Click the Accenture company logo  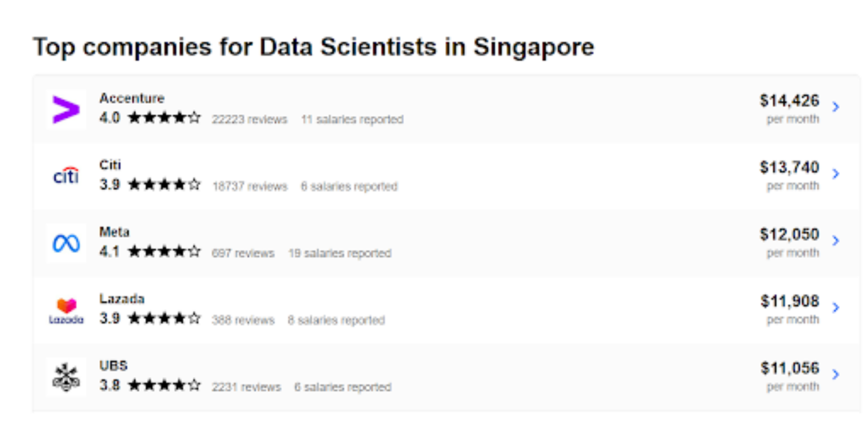pos(66,109)
